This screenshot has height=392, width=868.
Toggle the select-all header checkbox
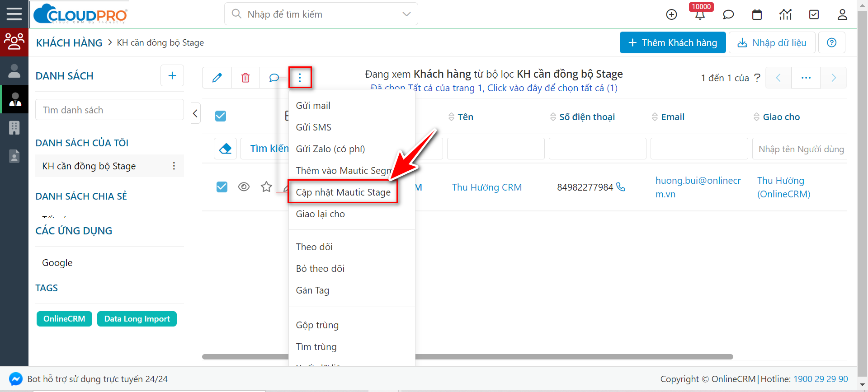pos(221,116)
